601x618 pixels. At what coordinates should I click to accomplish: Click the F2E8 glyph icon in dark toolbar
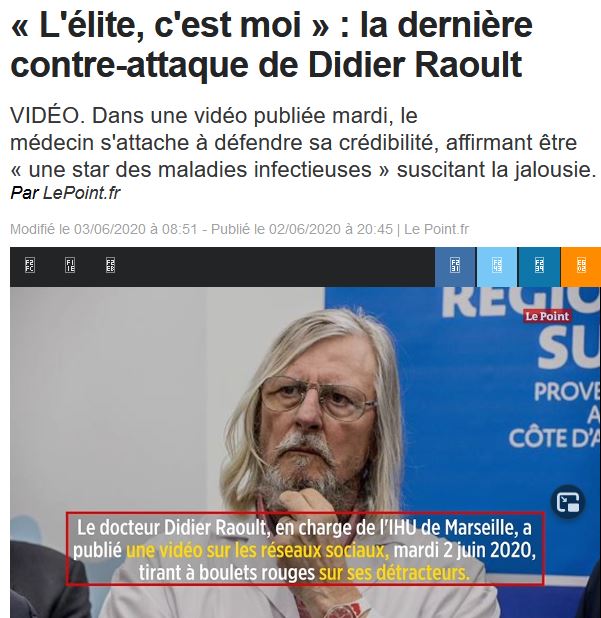point(110,265)
